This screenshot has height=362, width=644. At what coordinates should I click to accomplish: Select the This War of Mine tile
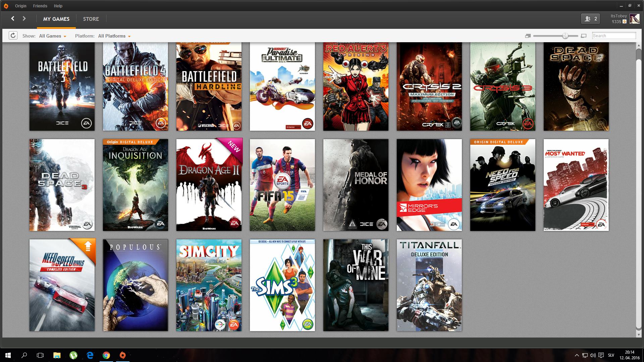click(x=356, y=285)
